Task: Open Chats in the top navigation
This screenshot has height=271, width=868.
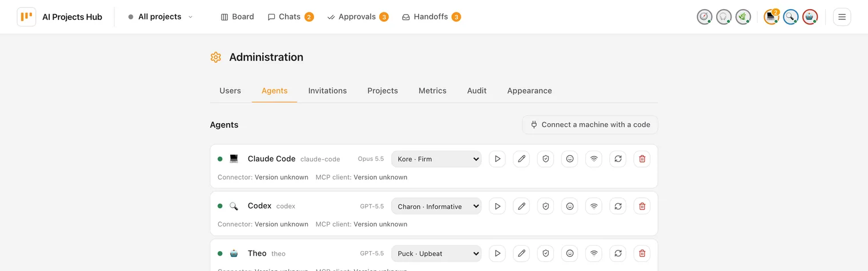Action: click(290, 17)
